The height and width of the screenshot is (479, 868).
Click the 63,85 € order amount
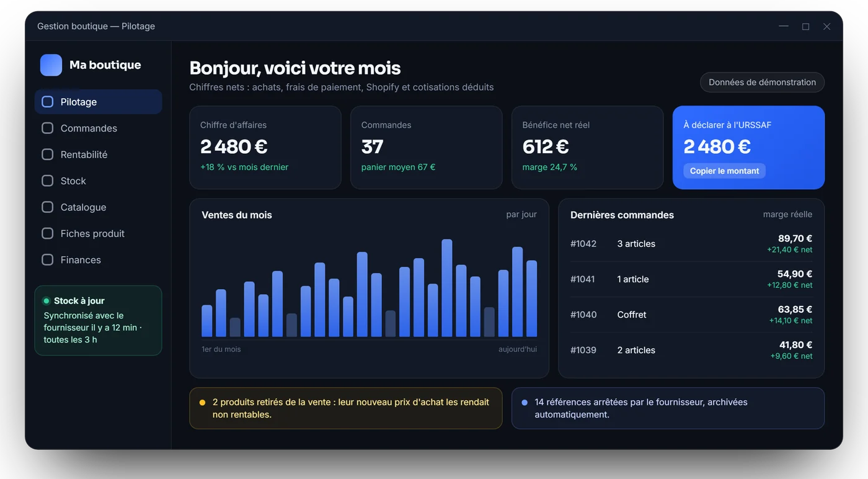coord(795,309)
